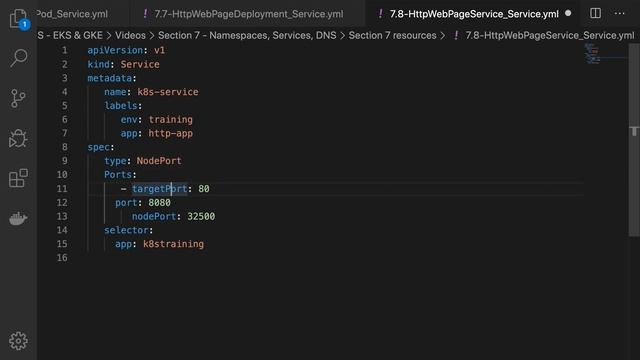640x360 pixels.
Task: Open the Explorer files view
Action: [x=19, y=18]
